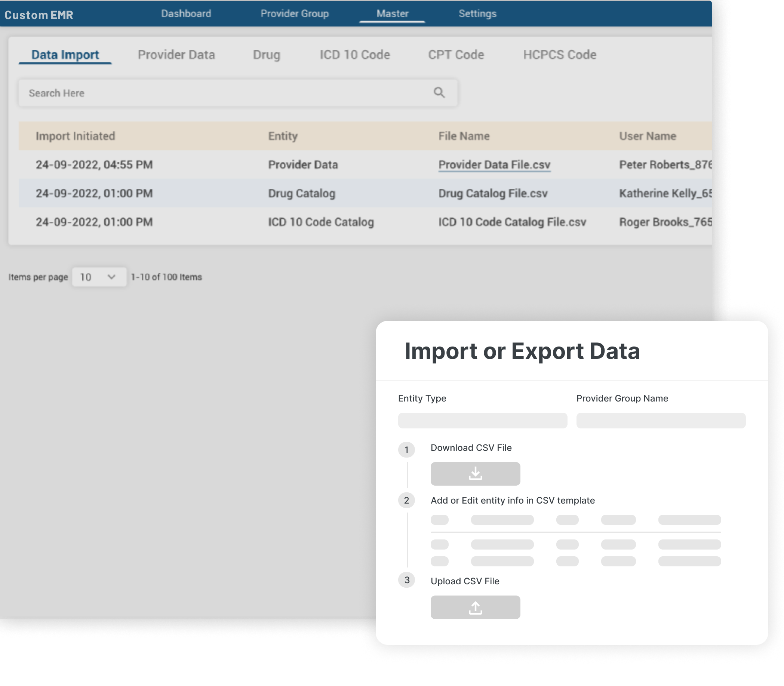Click the upload CSV file icon button
This screenshot has height=686, width=784.
[x=475, y=607]
